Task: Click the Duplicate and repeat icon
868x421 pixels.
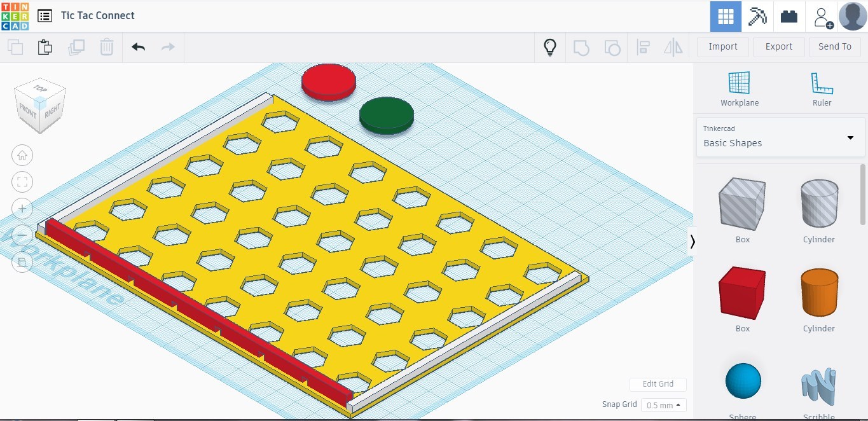Action: (76, 47)
